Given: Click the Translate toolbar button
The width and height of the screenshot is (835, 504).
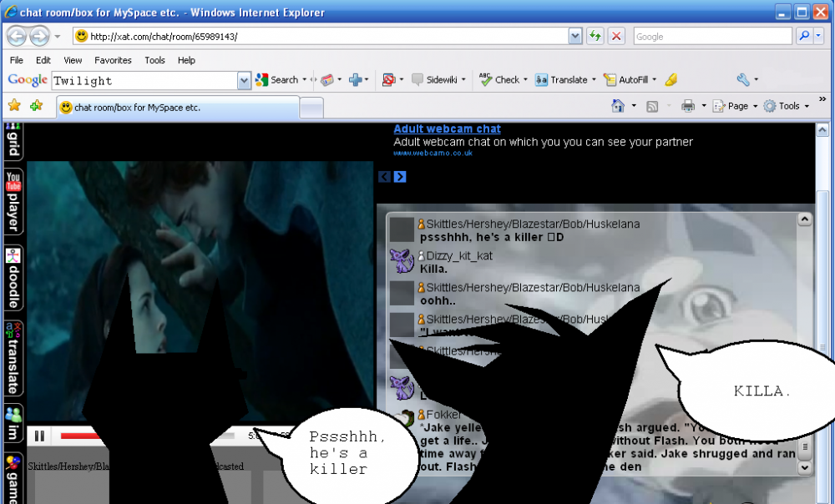Looking at the screenshot, I should coord(561,80).
